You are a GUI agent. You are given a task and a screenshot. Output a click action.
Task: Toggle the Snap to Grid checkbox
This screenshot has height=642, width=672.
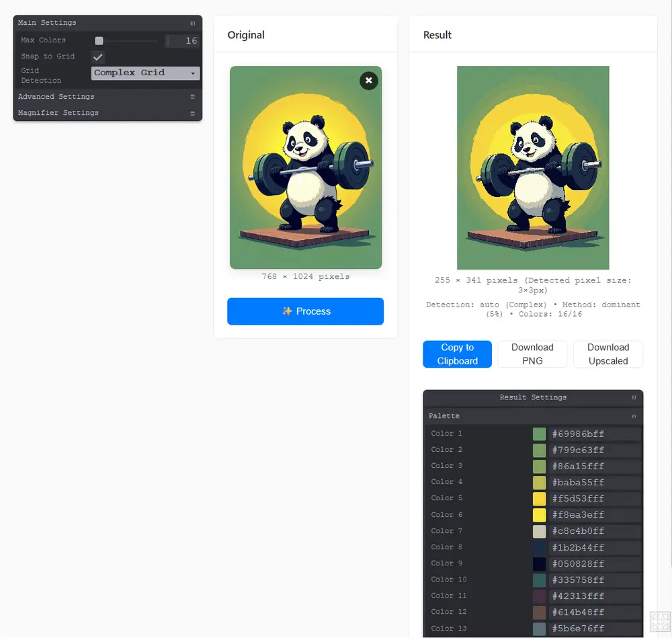coord(98,57)
